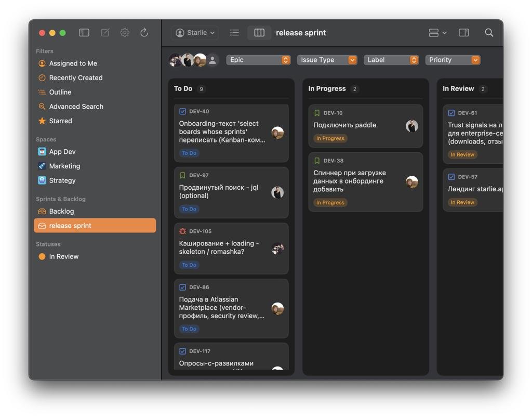532x418 pixels.
Task: Open the Starlie account dropdown
Action: coord(195,33)
